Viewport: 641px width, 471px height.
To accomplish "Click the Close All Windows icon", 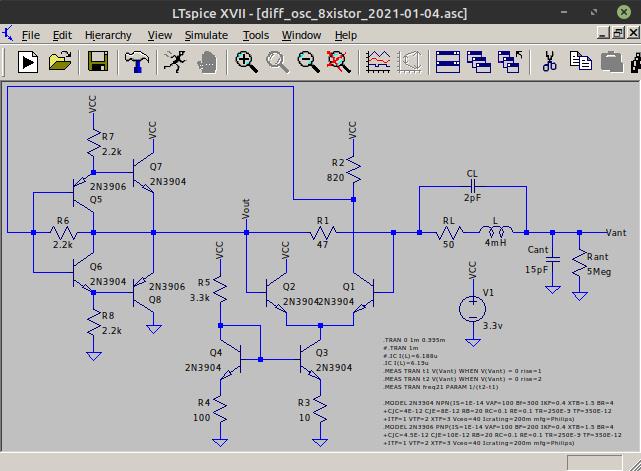I will click(510, 62).
